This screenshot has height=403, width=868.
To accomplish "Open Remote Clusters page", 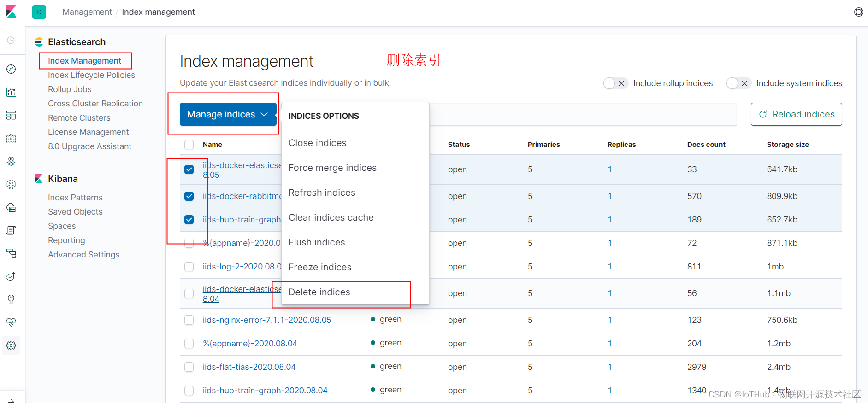I will pos(79,118).
